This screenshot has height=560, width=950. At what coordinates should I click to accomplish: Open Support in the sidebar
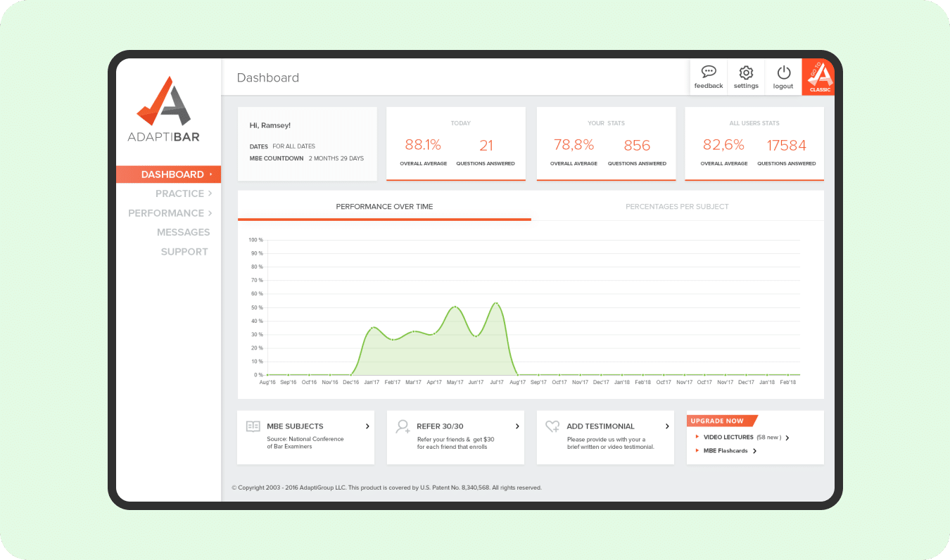184,252
